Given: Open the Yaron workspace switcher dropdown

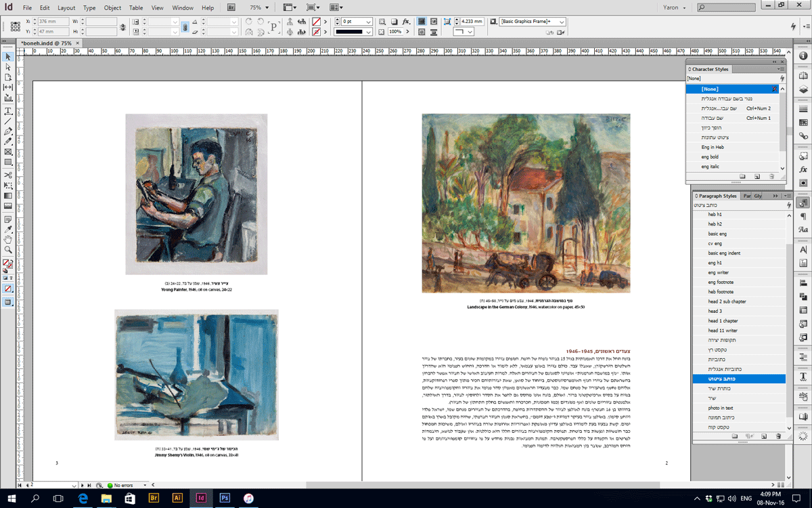Looking at the screenshot, I should (x=675, y=7).
